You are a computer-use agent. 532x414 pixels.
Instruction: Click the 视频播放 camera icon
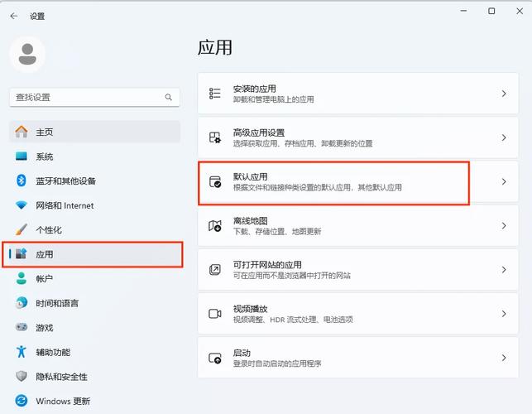coord(215,314)
